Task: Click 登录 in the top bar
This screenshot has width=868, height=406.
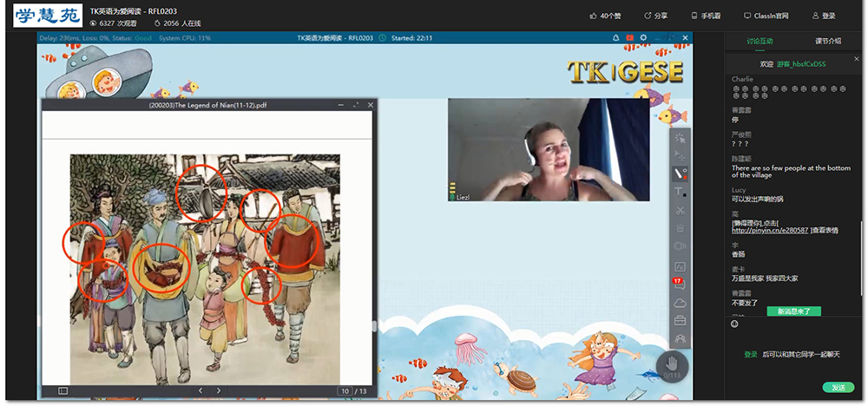Action: coord(824,16)
